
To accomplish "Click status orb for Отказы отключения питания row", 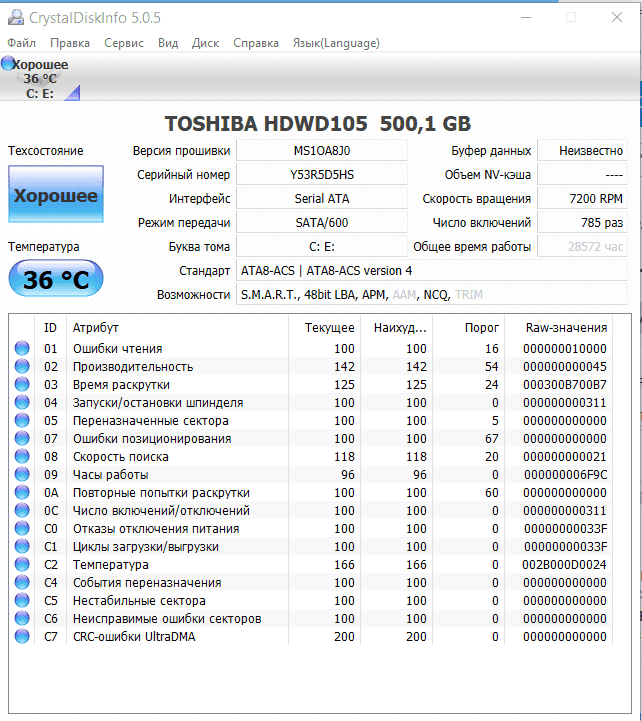I will [x=22, y=528].
